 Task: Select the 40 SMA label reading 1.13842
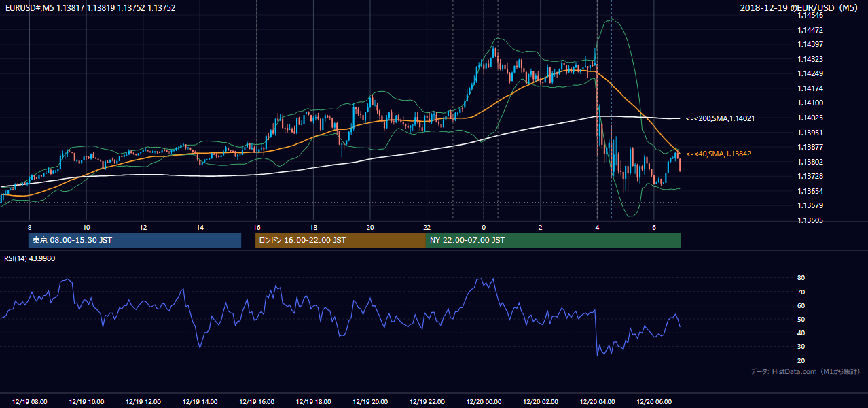(719, 154)
